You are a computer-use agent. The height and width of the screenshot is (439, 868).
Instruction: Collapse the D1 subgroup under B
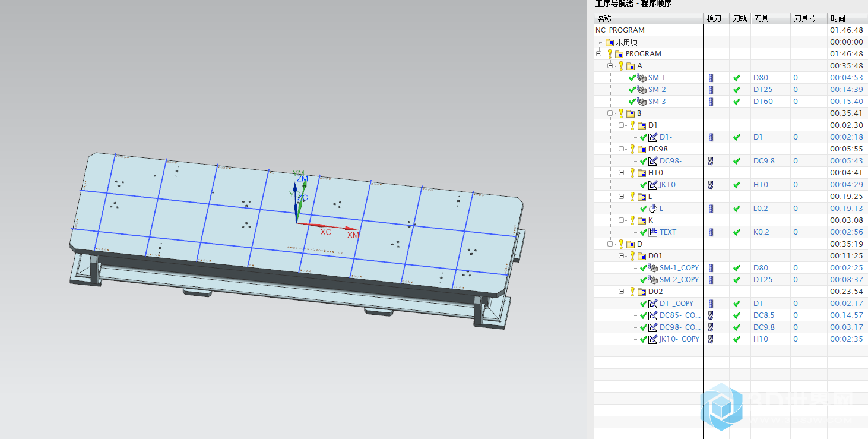pos(622,125)
